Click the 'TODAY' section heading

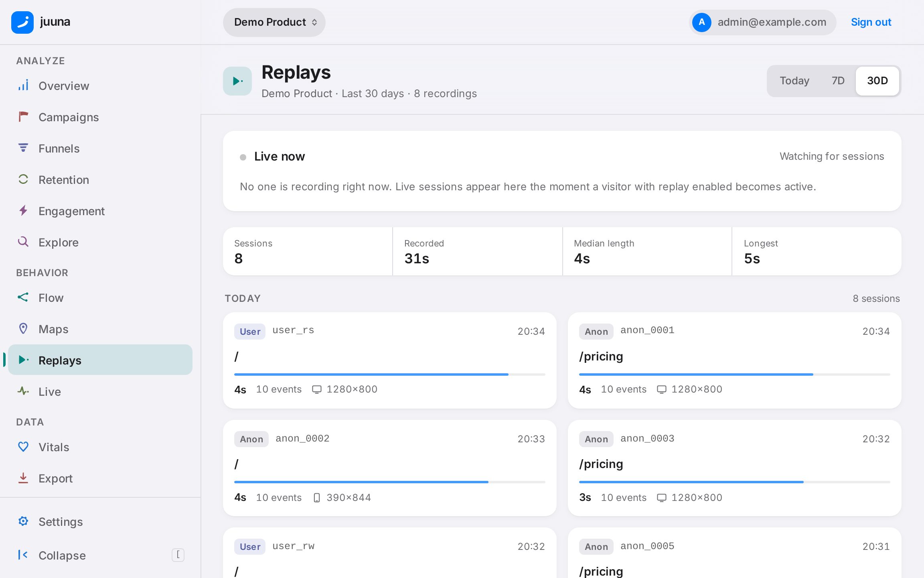pos(243,298)
